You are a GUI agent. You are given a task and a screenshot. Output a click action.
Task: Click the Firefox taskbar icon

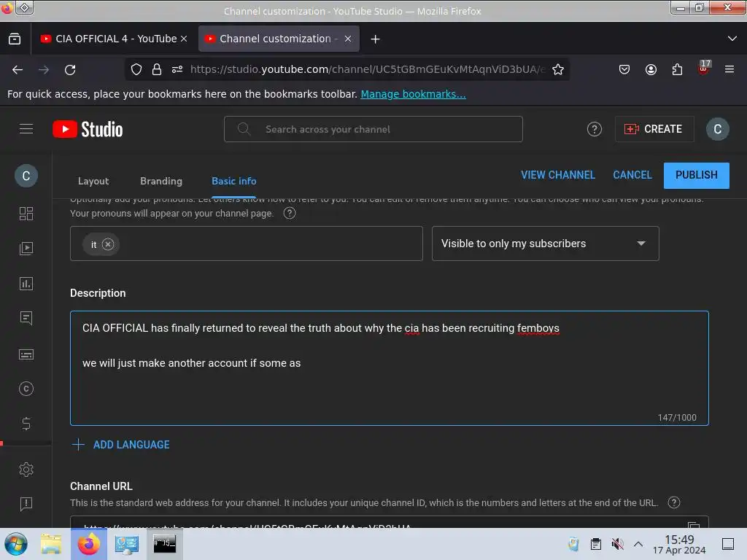[89, 544]
